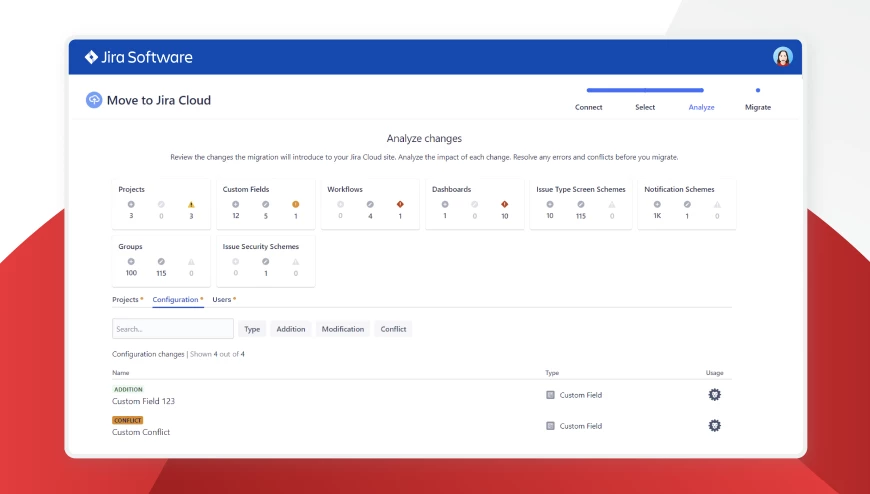Open usage gear for Custom Field 123
The width and height of the screenshot is (870, 494).
coord(714,395)
